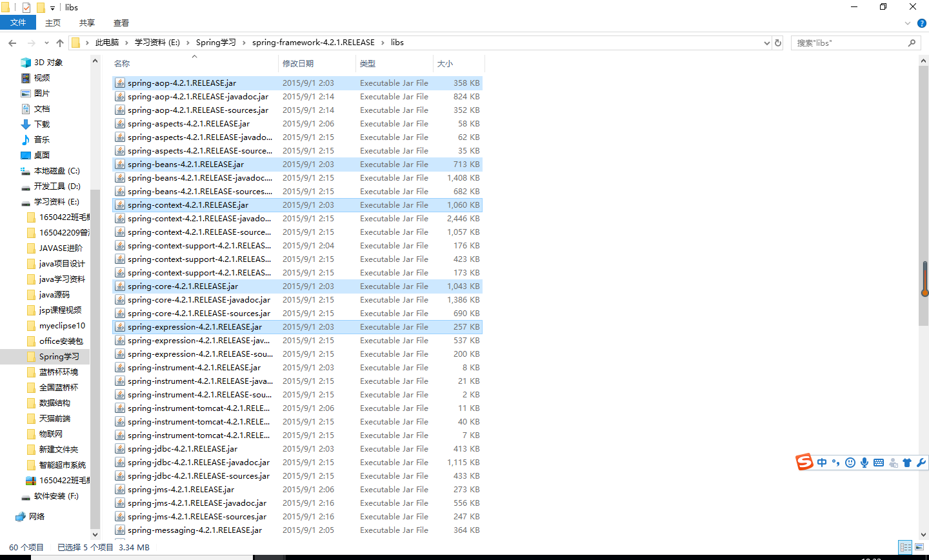Refresh the libs folder view
Screen dimensions: 929x560
click(778, 43)
